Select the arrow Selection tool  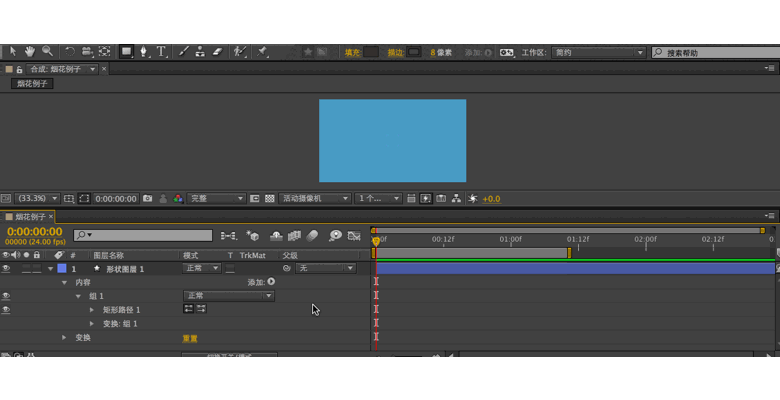click(x=13, y=51)
